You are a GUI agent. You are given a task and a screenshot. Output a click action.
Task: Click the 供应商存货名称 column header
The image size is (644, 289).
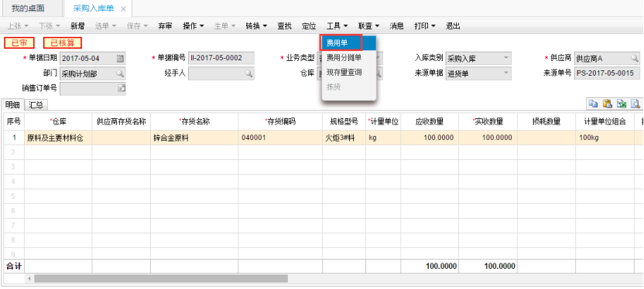pos(122,121)
